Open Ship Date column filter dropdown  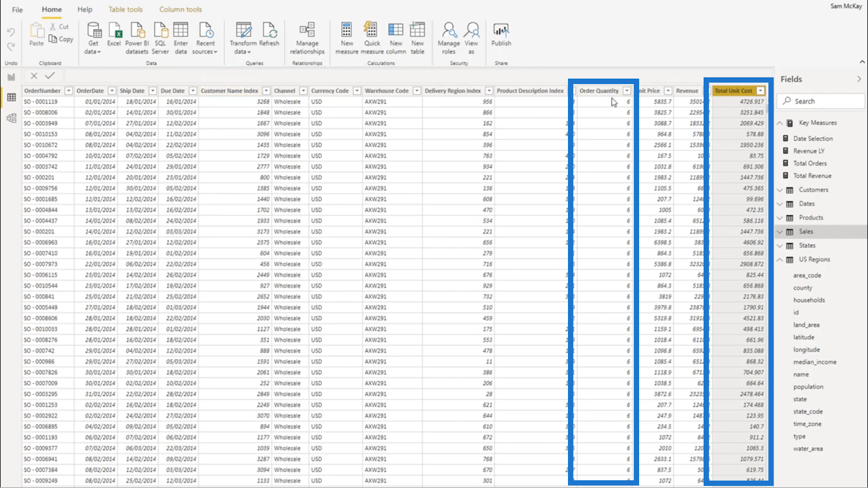153,91
